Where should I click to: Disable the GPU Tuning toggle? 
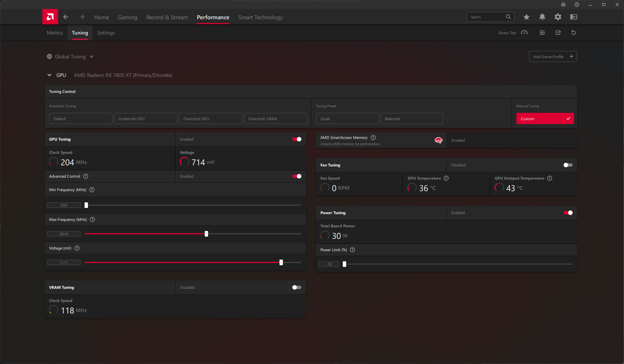coord(297,139)
